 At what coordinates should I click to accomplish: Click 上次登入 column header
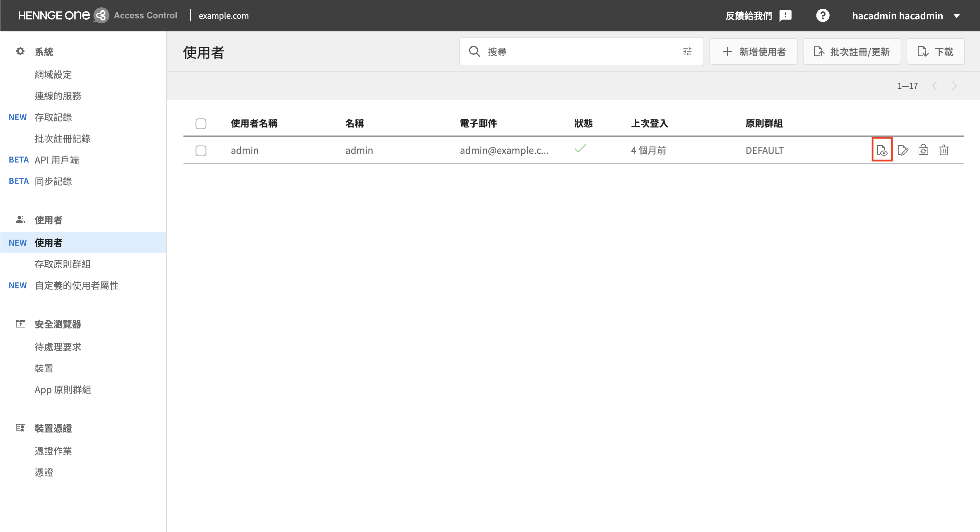point(649,123)
